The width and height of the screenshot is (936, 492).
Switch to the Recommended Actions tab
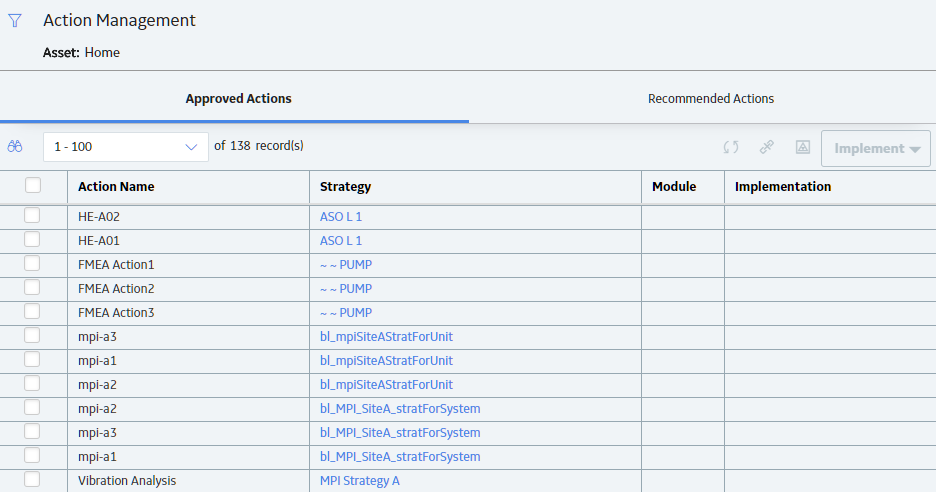[711, 99]
